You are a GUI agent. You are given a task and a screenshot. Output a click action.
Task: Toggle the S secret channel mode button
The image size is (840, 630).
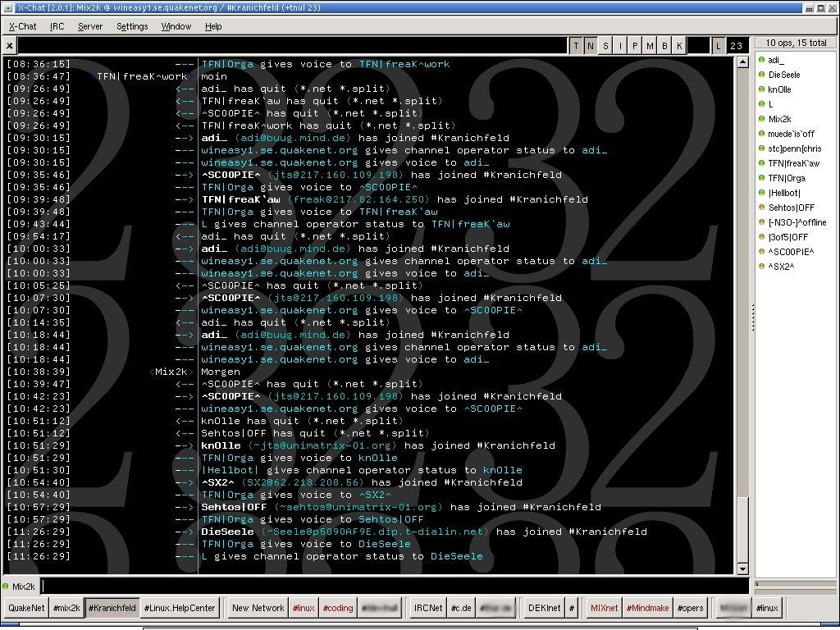click(x=605, y=46)
